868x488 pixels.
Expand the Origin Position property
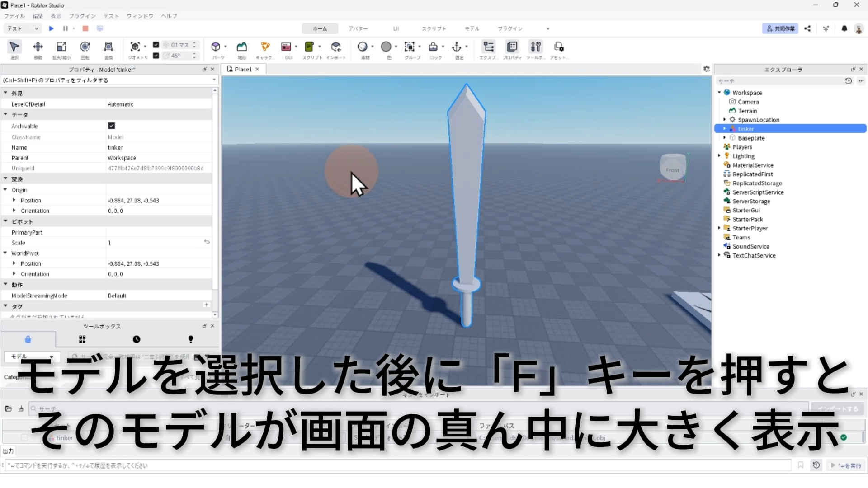point(14,200)
